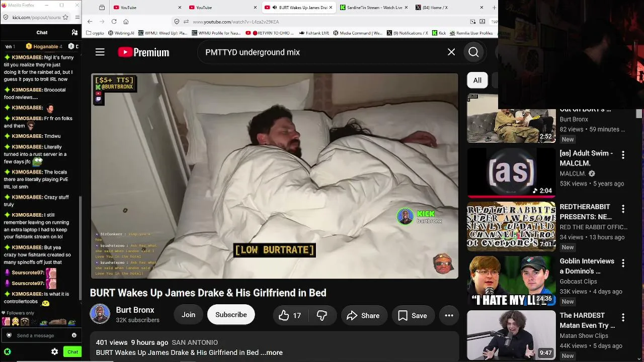Click the YouTube search box text
This screenshot has height=362, width=644.
(253, 52)
